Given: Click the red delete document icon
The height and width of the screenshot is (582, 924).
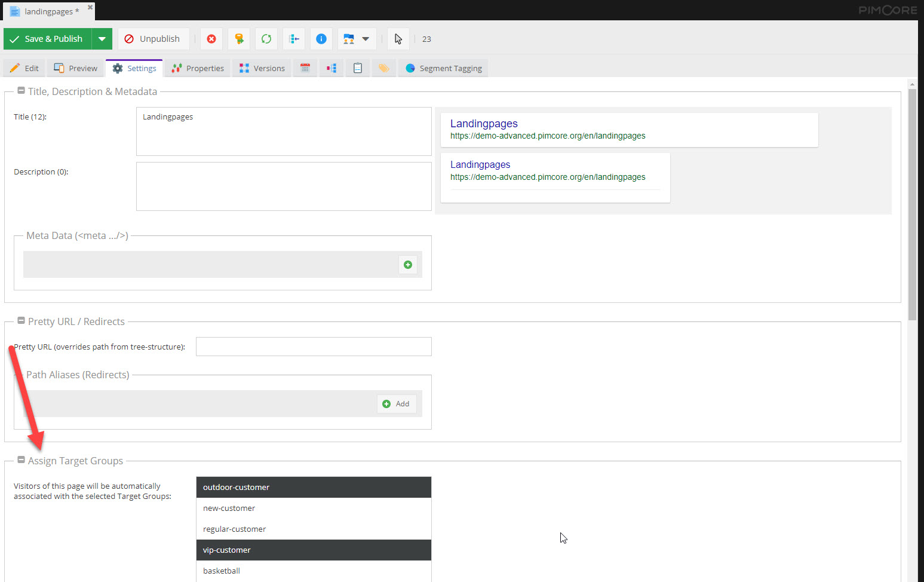Looking at the screenshot, I should click(x=211, y=39).
